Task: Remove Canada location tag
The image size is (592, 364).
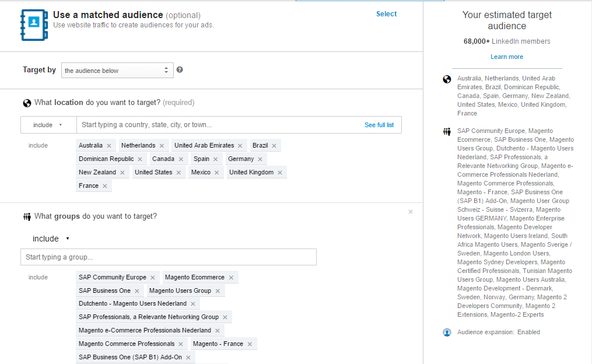Action: 181,159
